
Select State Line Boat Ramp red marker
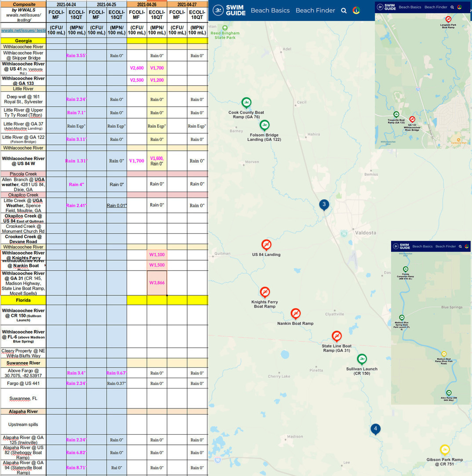tap(336, 337)
